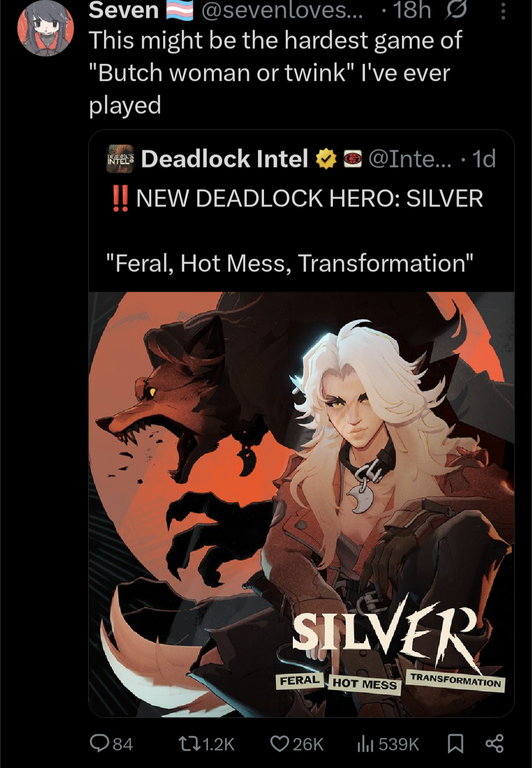Click the affiliate badge beside Deadlock Intel
Image resolution: width=532 pixels, height=768 pixels.
click(x=353, y=159)
